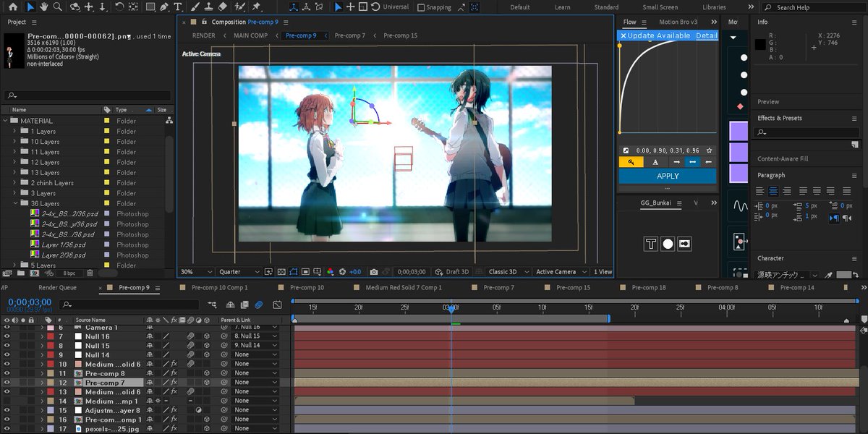868x434 pixels.
Task: Select the Eraser tool
Action: point(222,7)
